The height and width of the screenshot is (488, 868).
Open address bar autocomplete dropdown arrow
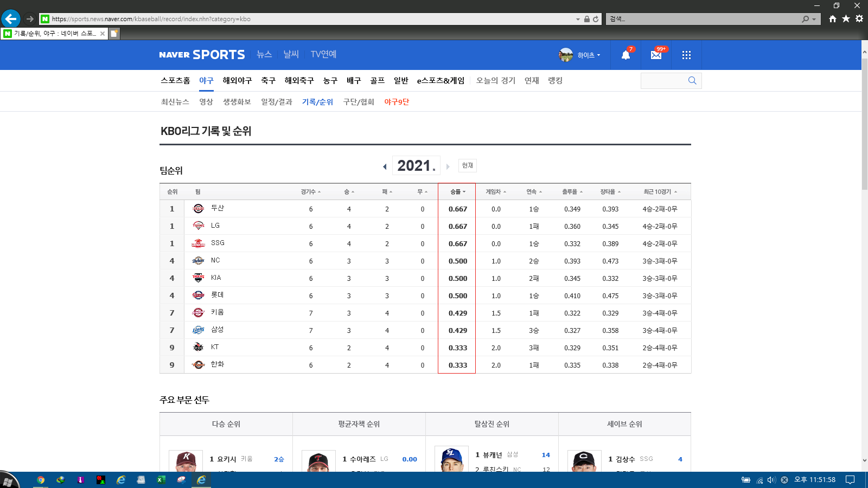(578, 19)
